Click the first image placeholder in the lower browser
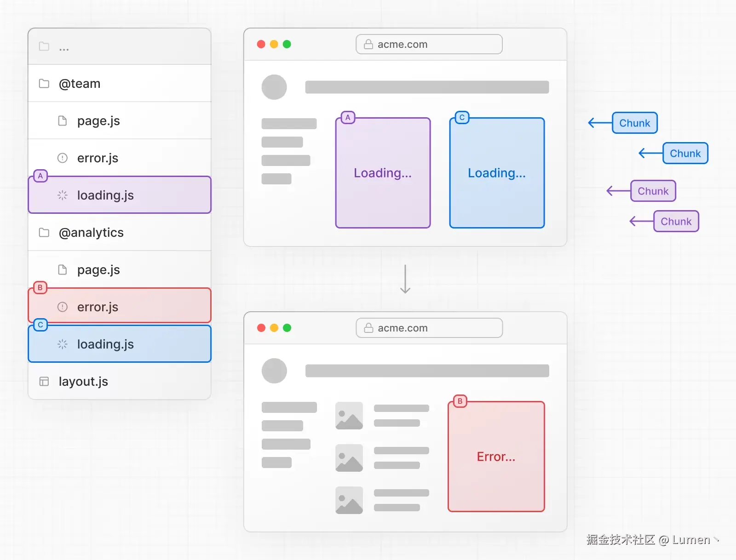This screenshot has width=736, height=560. (x=349, y=416)
